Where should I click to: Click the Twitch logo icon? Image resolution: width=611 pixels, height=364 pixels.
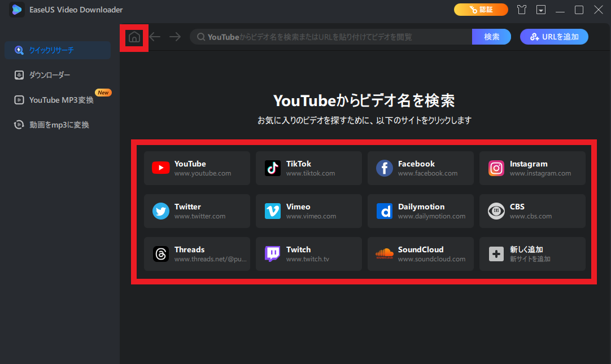273,254
